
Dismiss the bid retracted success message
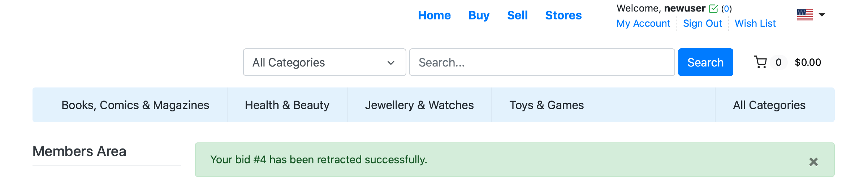point(813,162)
